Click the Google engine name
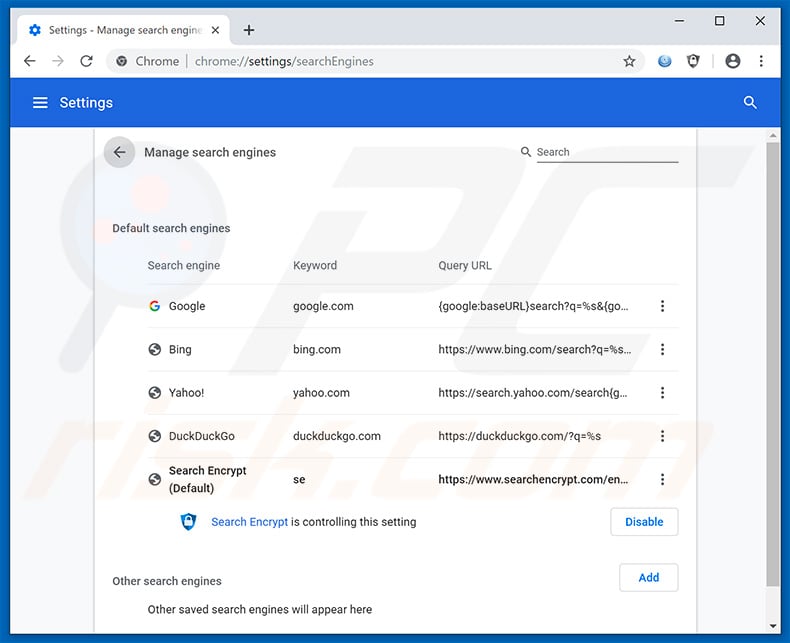The width and height of the screenshot is (790, 643). pyautogui.click(x=187, y=306)
